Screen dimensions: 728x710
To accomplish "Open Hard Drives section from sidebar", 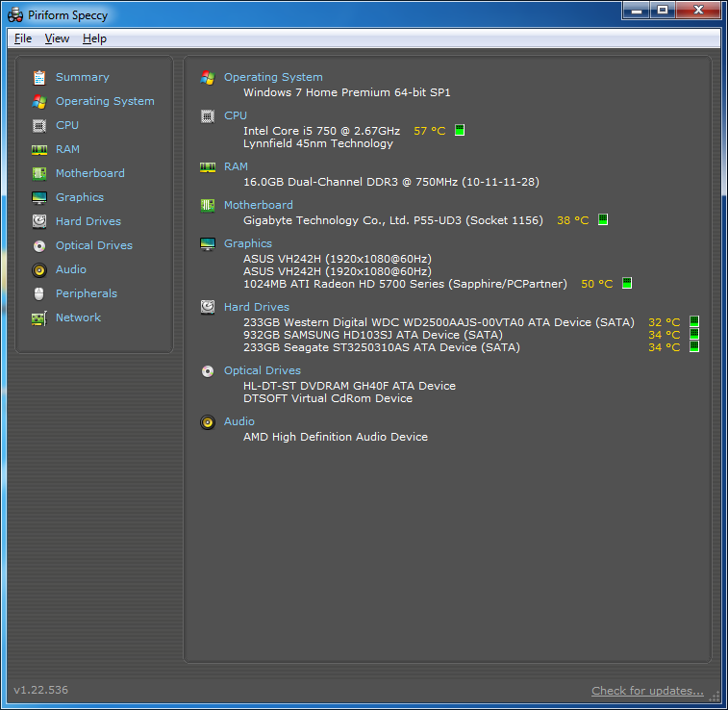I will point(88,221).
